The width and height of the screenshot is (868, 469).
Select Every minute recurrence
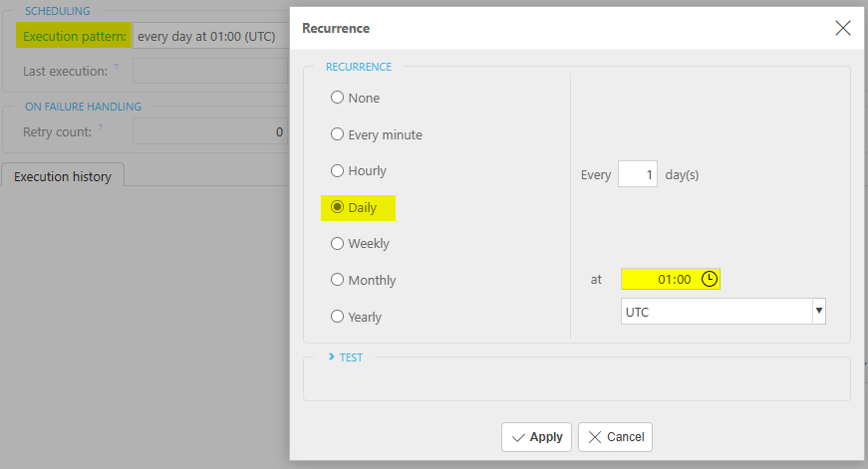[337, 134]
